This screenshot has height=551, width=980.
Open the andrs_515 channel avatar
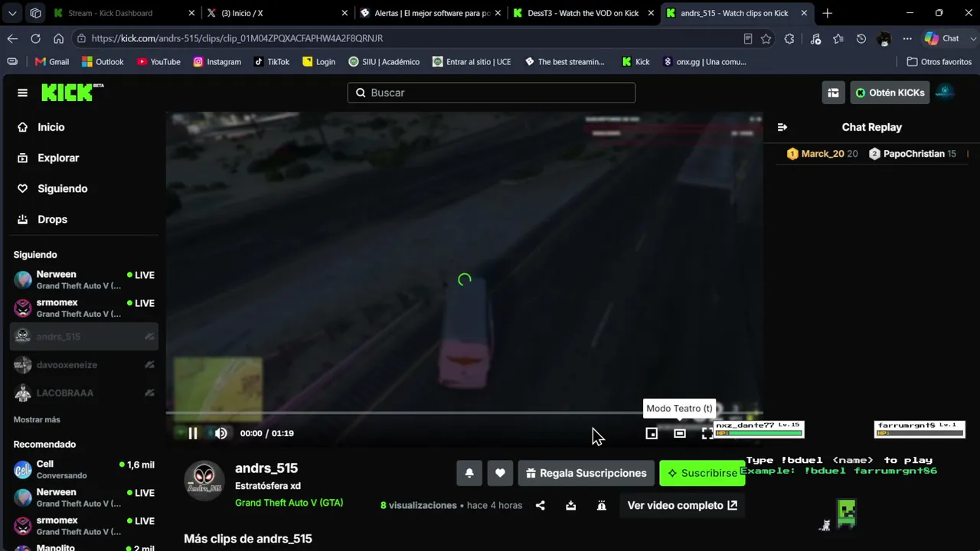click(204, 481)
